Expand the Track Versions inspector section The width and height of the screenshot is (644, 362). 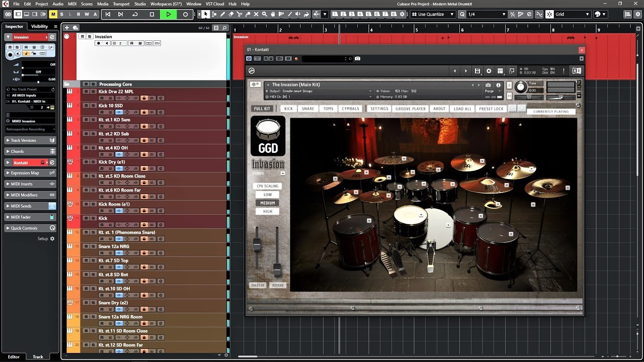point(30,140)
